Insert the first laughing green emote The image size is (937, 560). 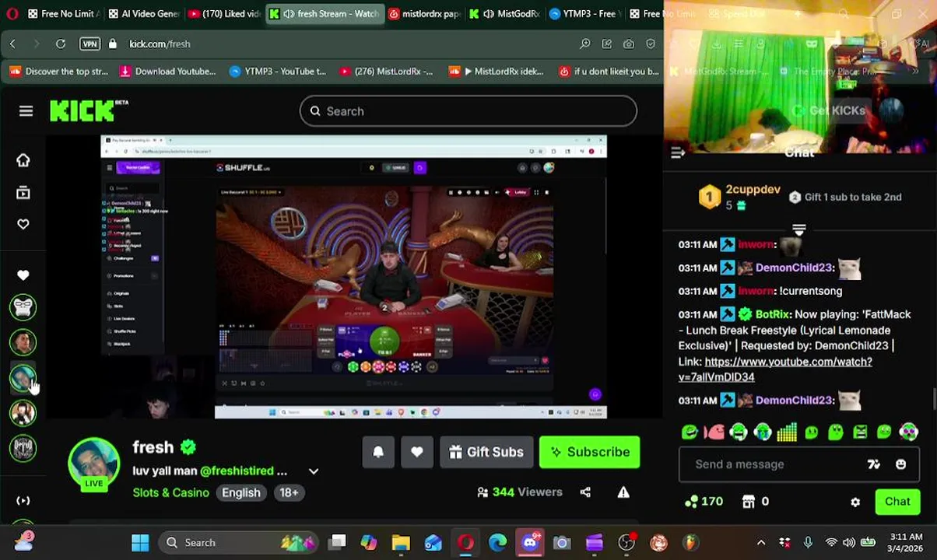click(690, 432)
